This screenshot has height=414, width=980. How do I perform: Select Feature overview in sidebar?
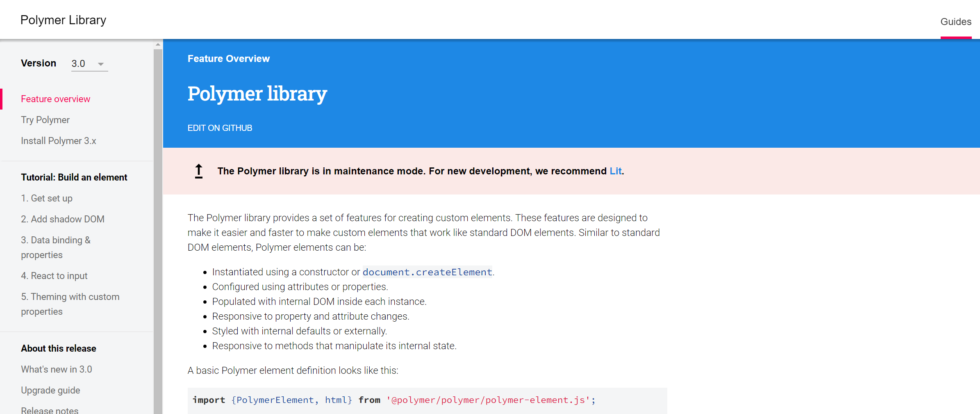55,99
